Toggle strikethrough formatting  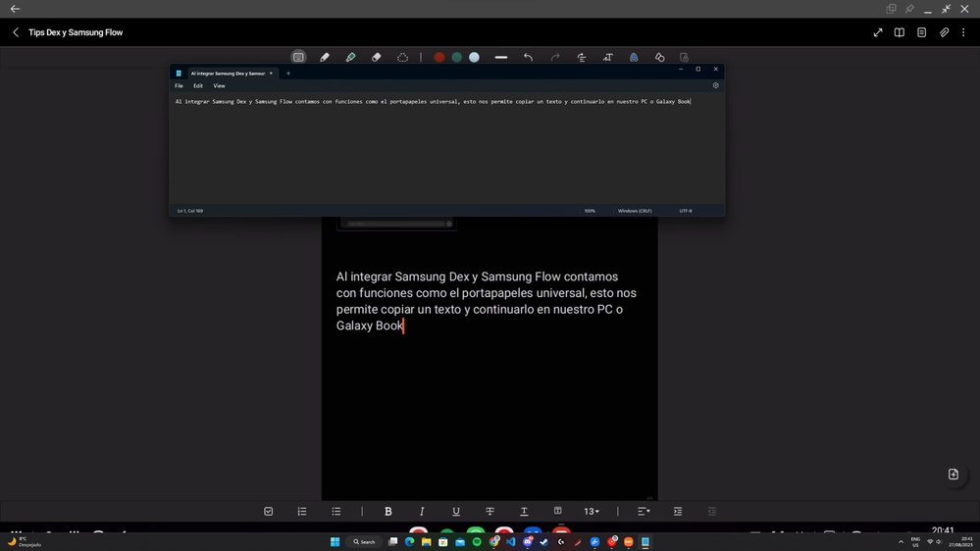pyautogui.click(x=490, y=511)
